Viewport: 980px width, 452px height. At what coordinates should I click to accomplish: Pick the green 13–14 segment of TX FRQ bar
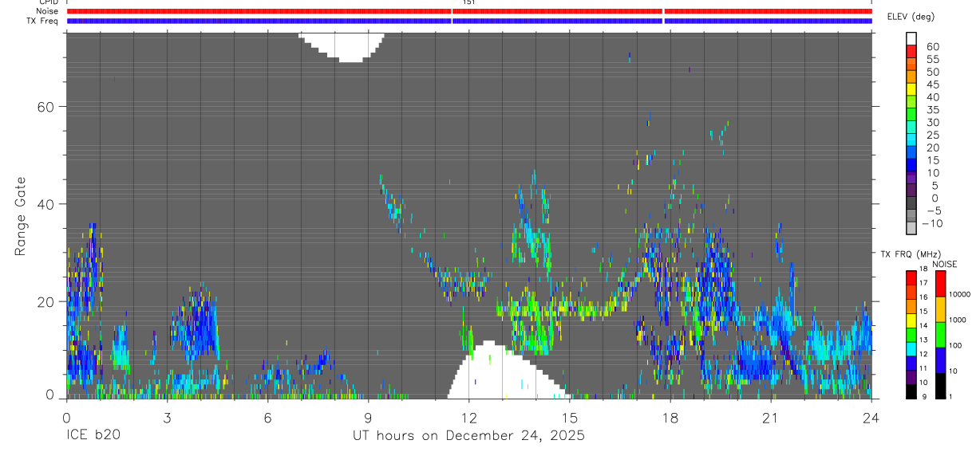point(911,335)
